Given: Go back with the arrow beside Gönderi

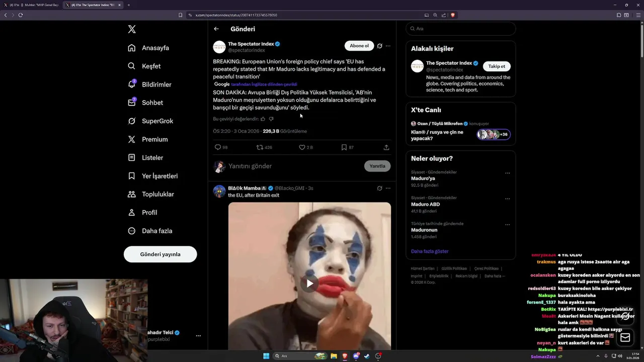Looking at the screenshot, I should [216, 29].
